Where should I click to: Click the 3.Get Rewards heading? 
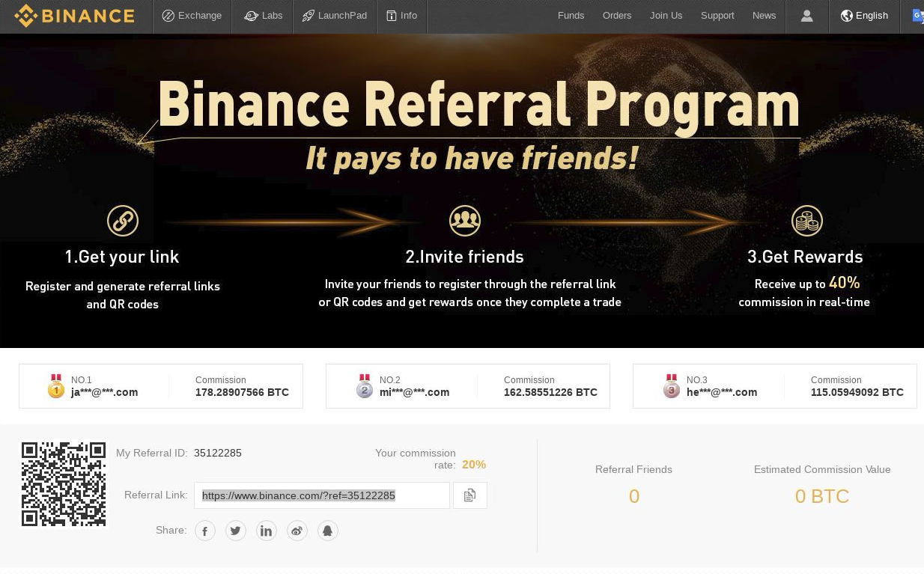click(805, 257)
